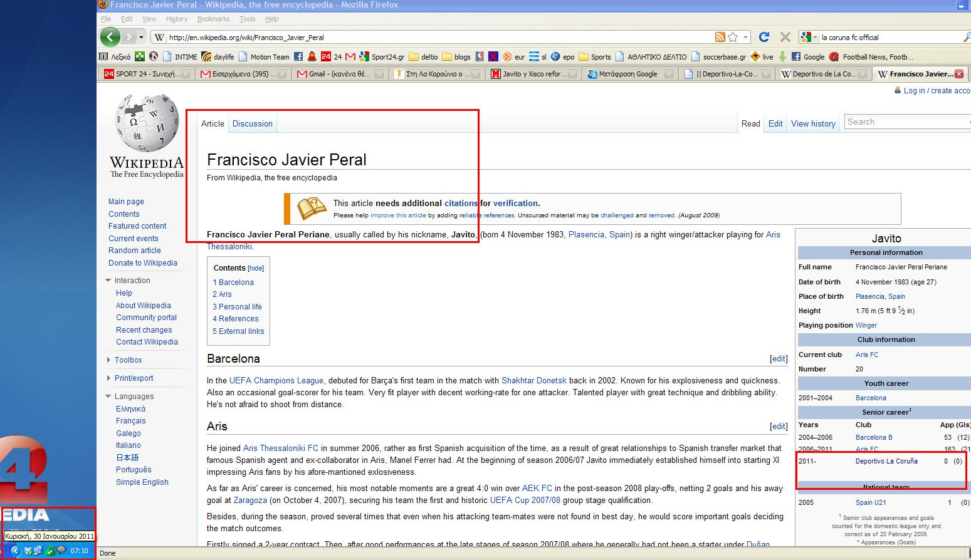Click the Forward navigation arrow
The height and width of the screenshot is (560, 971).
coord(129,37)
